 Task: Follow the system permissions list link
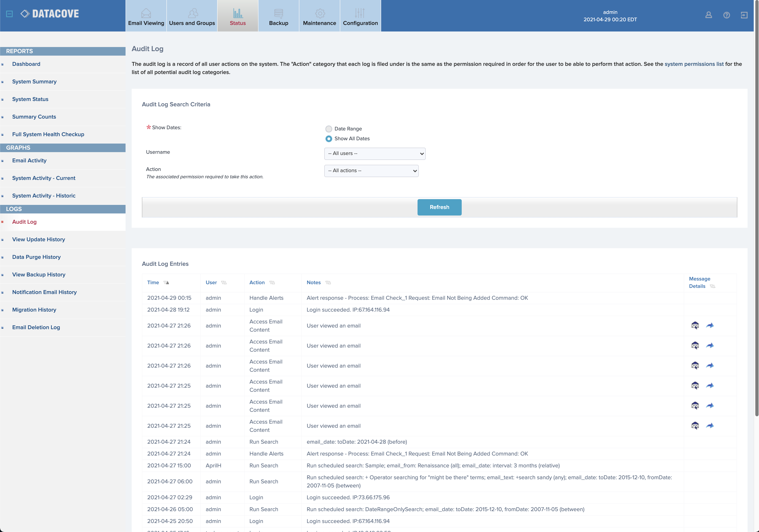pyautogui.click(x=694, y=64)
